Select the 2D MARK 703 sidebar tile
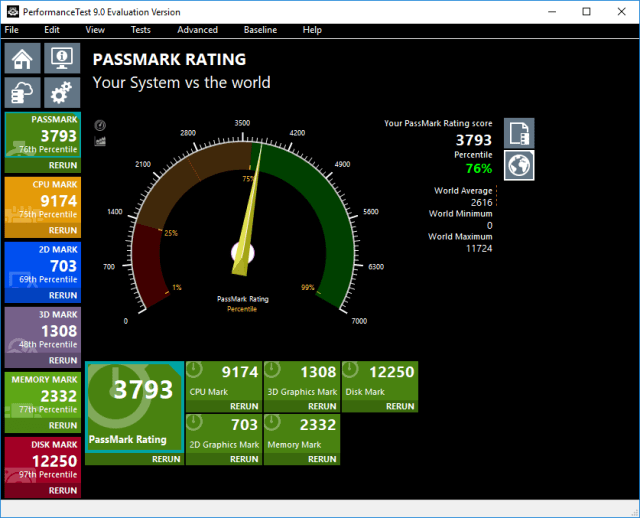The image size is (640, 518). 43,265
